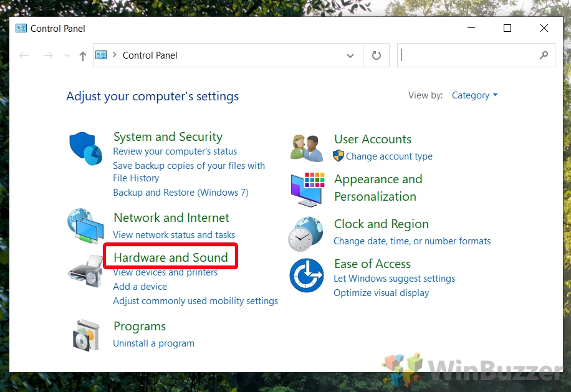This screenshot has height=392, width=571.
Task: Minimize the Control Panel window
Action: [471, 28]
